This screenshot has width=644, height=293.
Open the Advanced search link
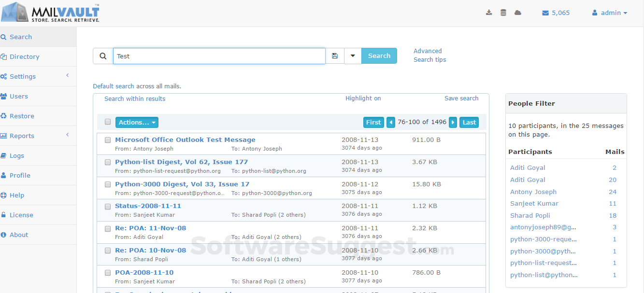click(428, 51)
